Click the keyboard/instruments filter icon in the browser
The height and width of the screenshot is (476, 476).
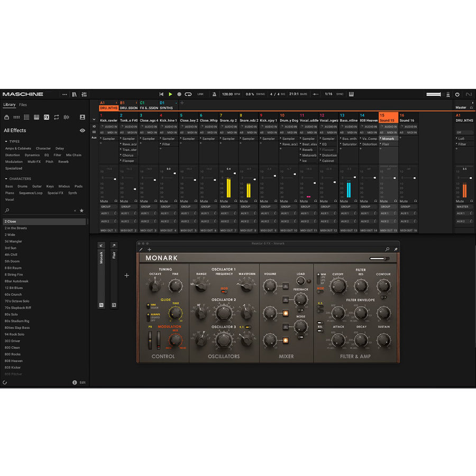(x=36, y=117)
